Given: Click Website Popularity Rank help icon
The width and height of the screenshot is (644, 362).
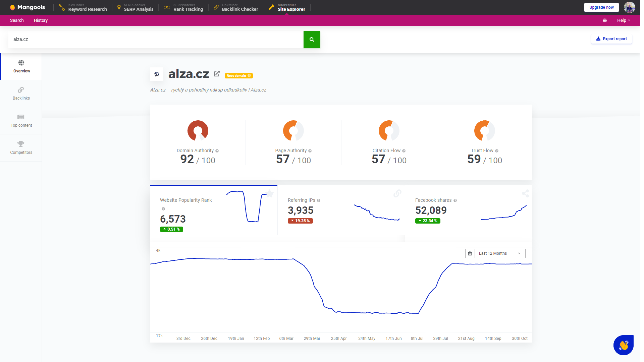Looking at the screenshot, I should 163,209.
